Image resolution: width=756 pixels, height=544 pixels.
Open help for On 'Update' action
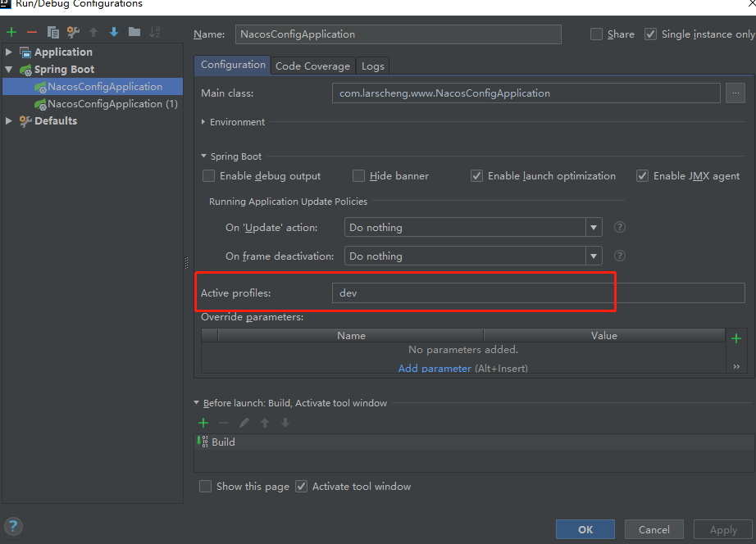(x=620, y=227)
